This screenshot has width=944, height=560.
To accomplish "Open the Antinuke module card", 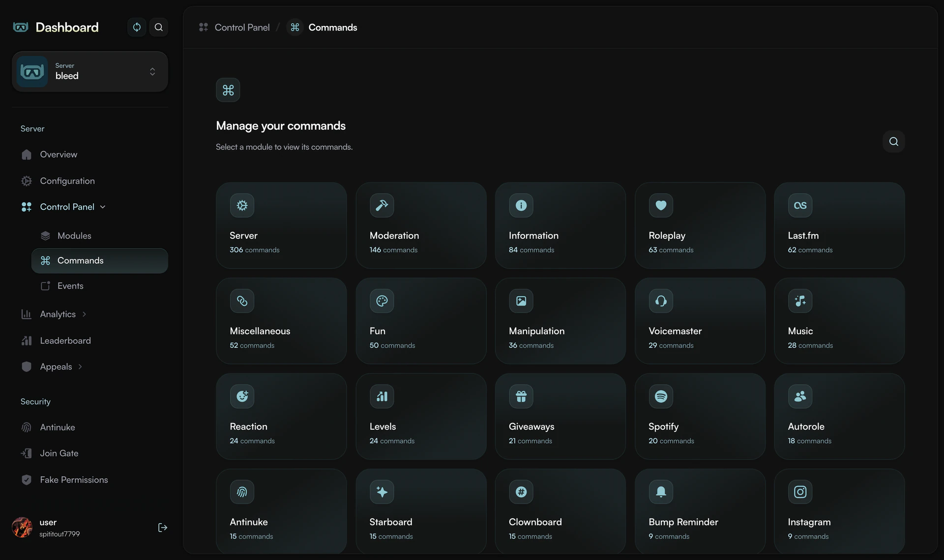I will click(281, 511).
